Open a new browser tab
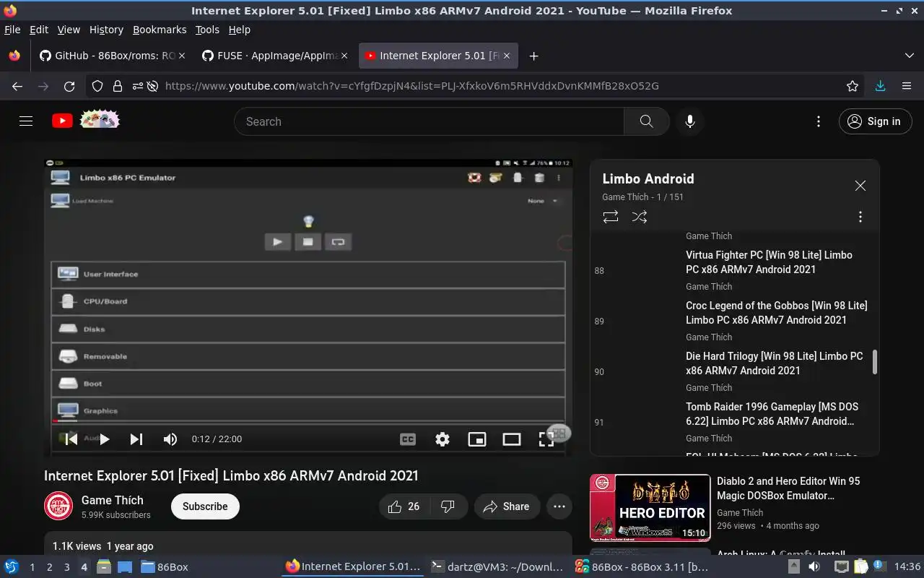The image size is (924, 578). [x=533, y=56]
